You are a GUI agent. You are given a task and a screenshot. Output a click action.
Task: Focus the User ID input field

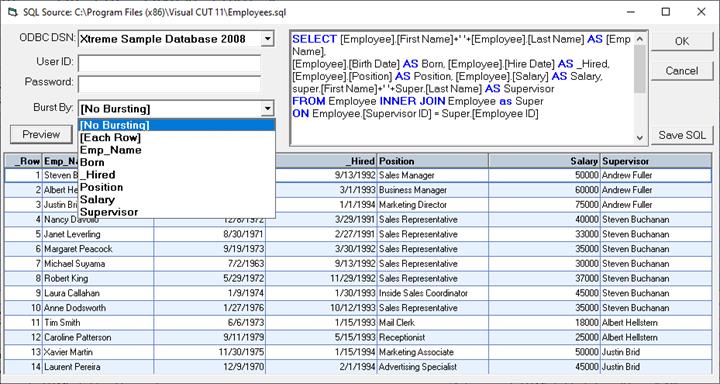(x=169, y=63)
